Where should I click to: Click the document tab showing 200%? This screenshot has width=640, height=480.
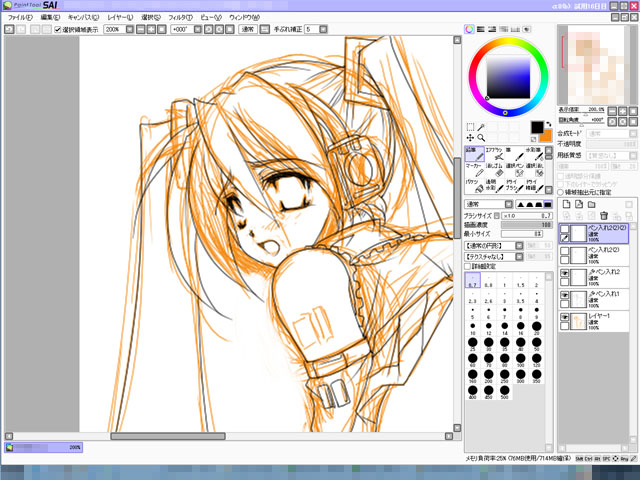click(x=44, y=447)
